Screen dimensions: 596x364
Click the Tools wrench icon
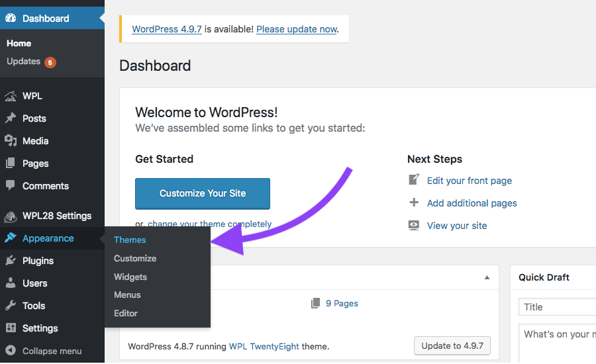[x=11, y=305]
